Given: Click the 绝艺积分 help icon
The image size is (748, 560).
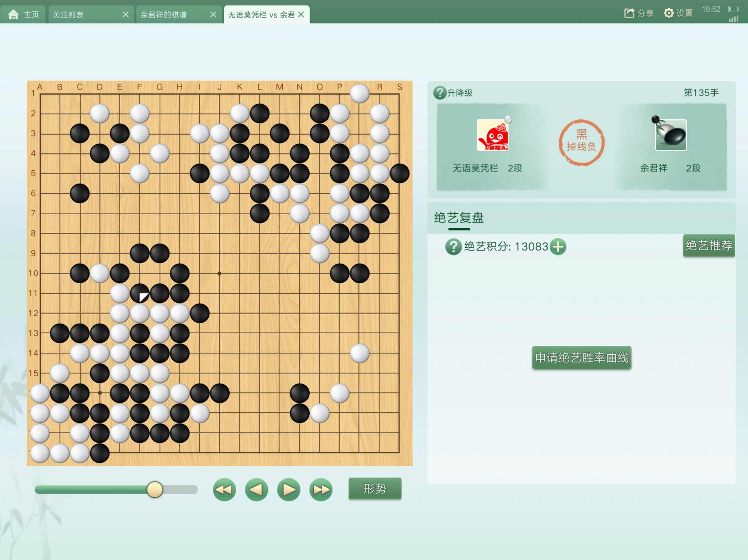Looking at the screenshot, I should click(x=453, y=247).
